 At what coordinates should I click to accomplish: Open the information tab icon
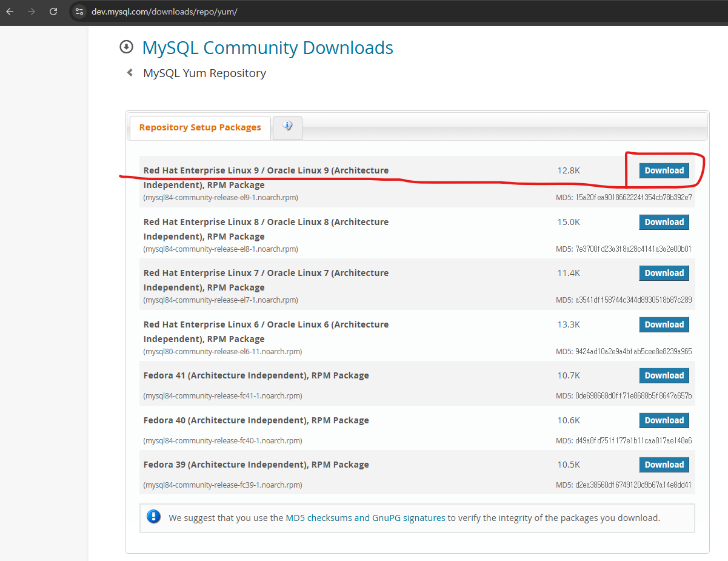click(x=287, y=127)
